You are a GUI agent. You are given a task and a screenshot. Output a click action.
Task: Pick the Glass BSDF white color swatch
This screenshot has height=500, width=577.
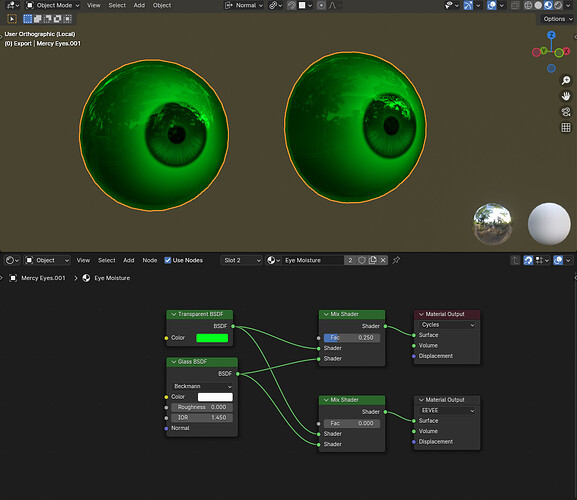pos(215,397)
